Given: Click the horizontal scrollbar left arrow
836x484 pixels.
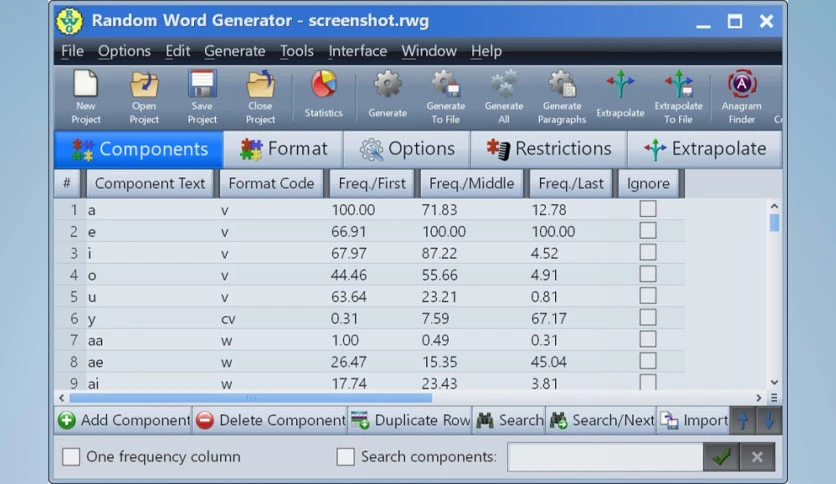Looking at the screenshot, I should pos(62,398).
